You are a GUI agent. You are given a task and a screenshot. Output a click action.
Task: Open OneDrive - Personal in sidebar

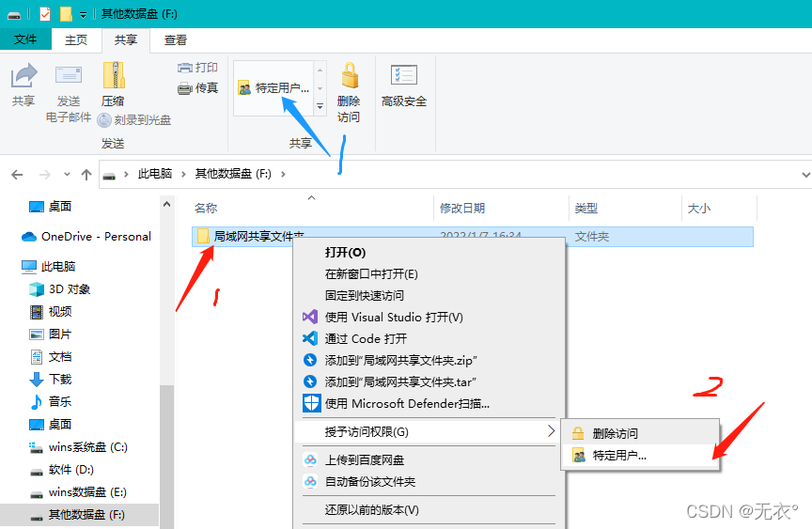tap(86, 237)
